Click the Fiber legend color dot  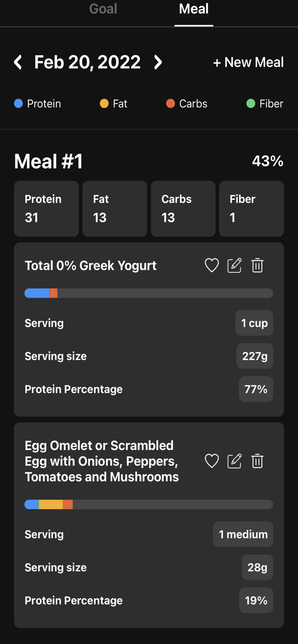tap(250, 103)
